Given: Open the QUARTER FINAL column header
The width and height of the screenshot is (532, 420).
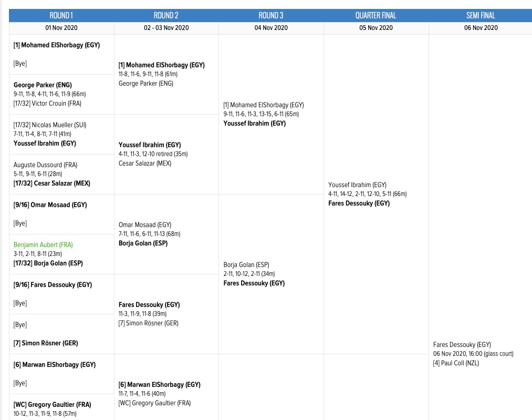Looking at the screenshot, I should [x=375, y=15].
